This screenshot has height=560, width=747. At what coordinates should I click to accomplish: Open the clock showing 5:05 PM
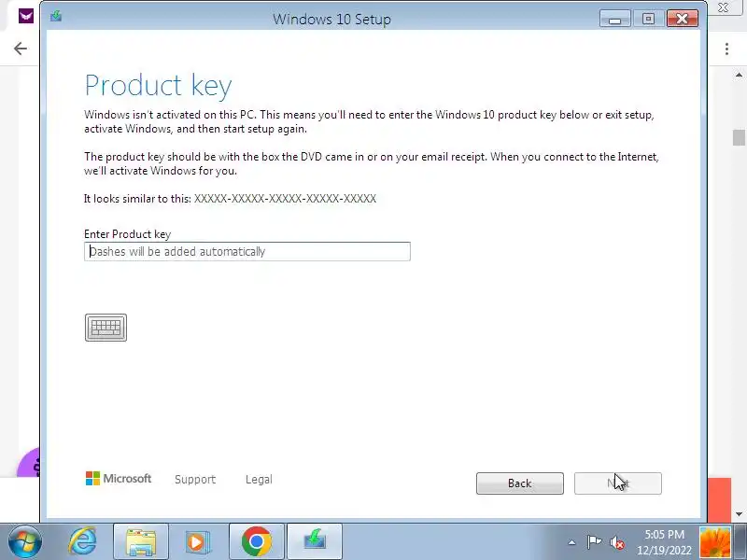[664, 542]
